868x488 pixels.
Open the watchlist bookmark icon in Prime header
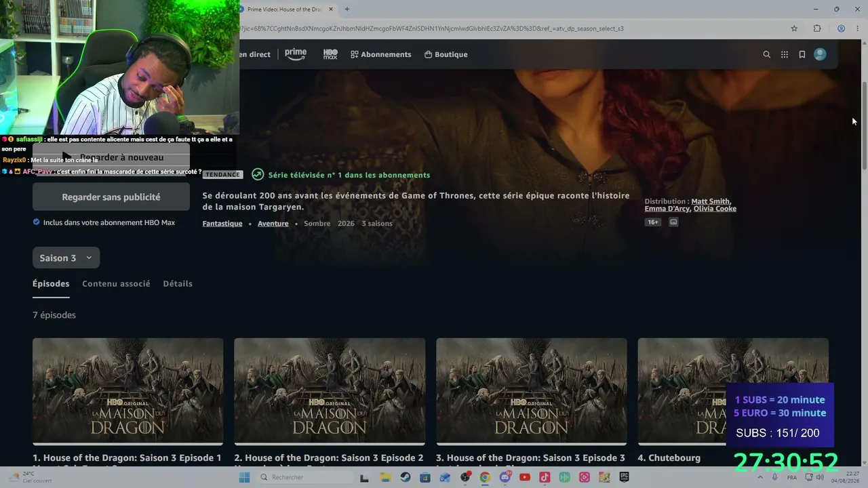(x=802, y=54)
